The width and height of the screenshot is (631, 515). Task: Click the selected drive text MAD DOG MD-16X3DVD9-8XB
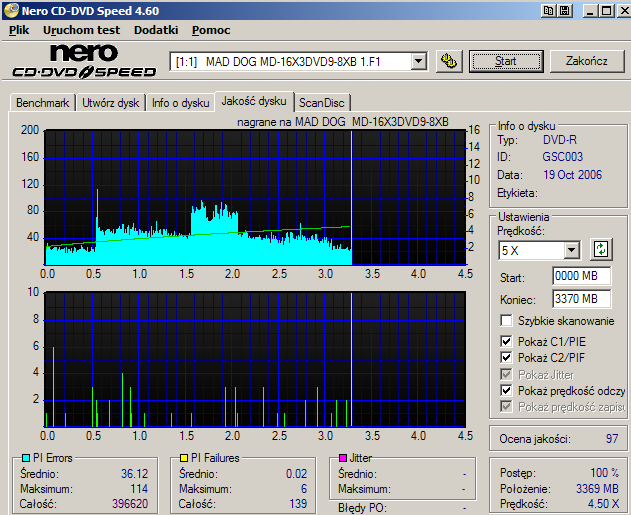tap(293, 62)
